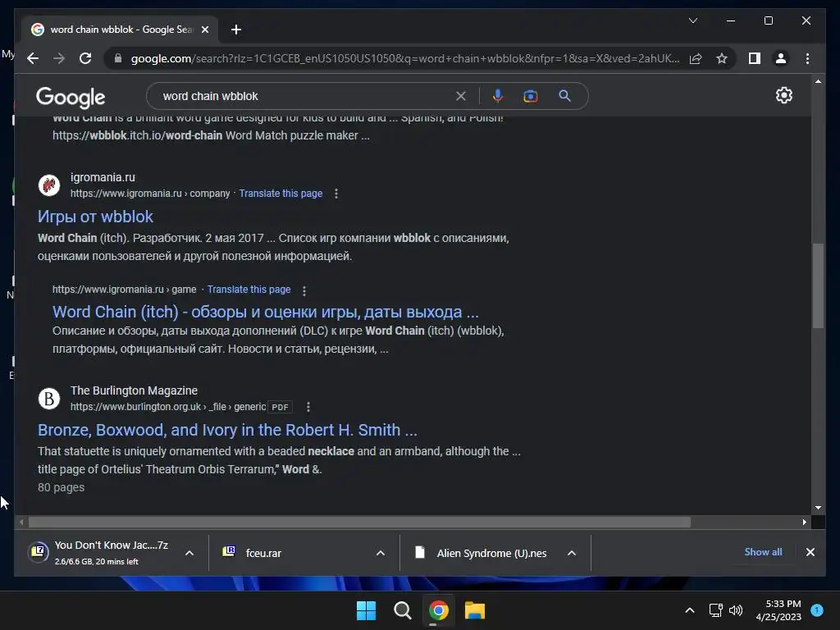
Task: Click the magnifier Google Search button
Action: [x=564, y=96]
